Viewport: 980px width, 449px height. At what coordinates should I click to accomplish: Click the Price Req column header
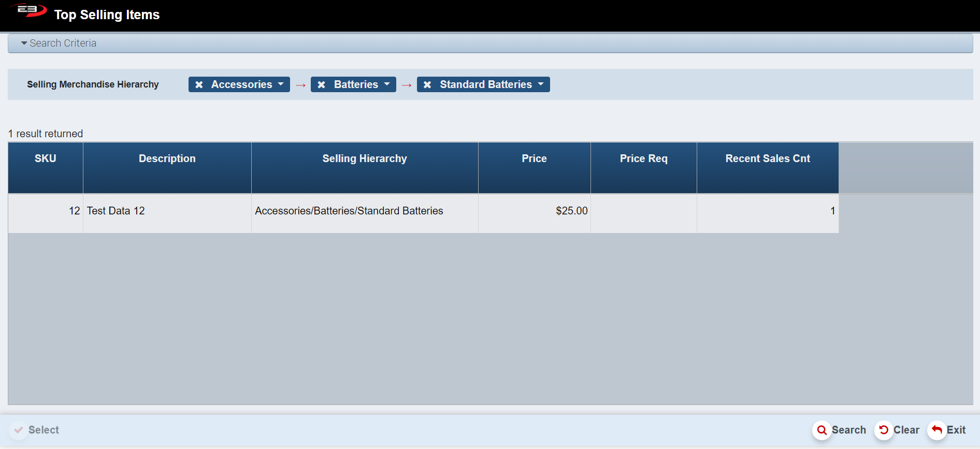click(x=643, y=158)
